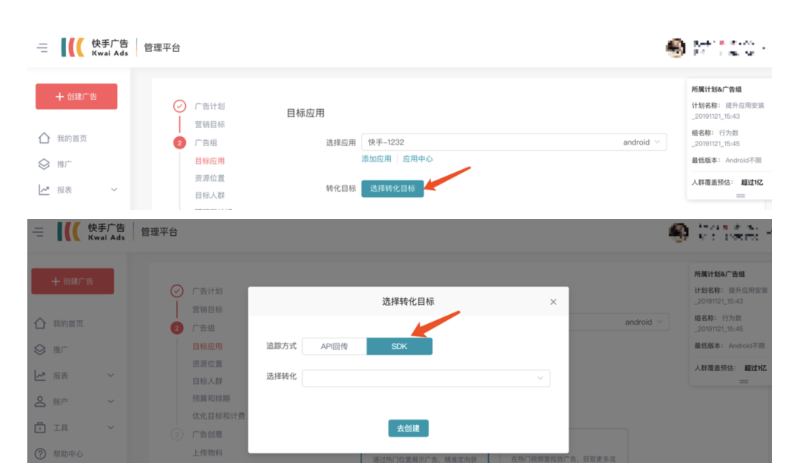Click the 营销目标 step on the undimmed page
Image resolution: width=789 pixels, height=476 pixels.
click(x=210, y=124)
